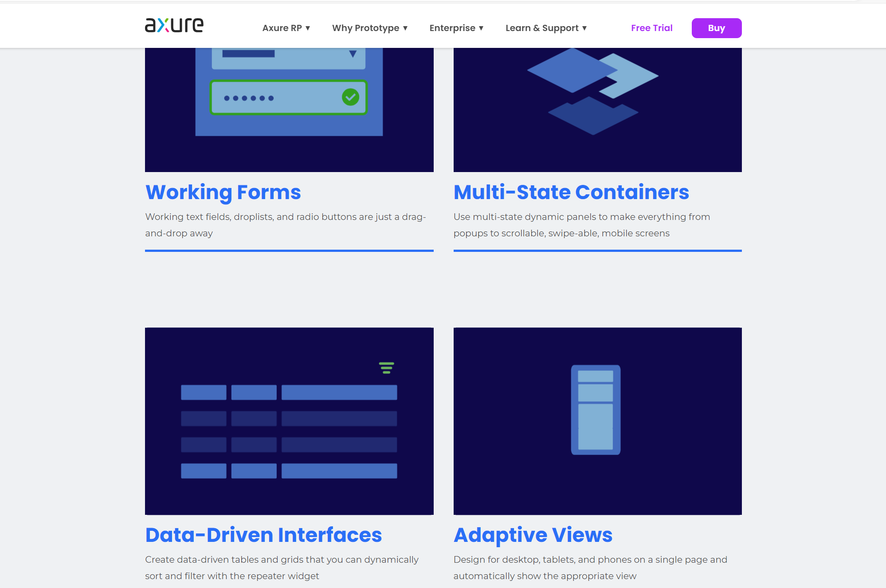
Task: Open Multi-State Containers heading link
Action: tap(571, 192)
